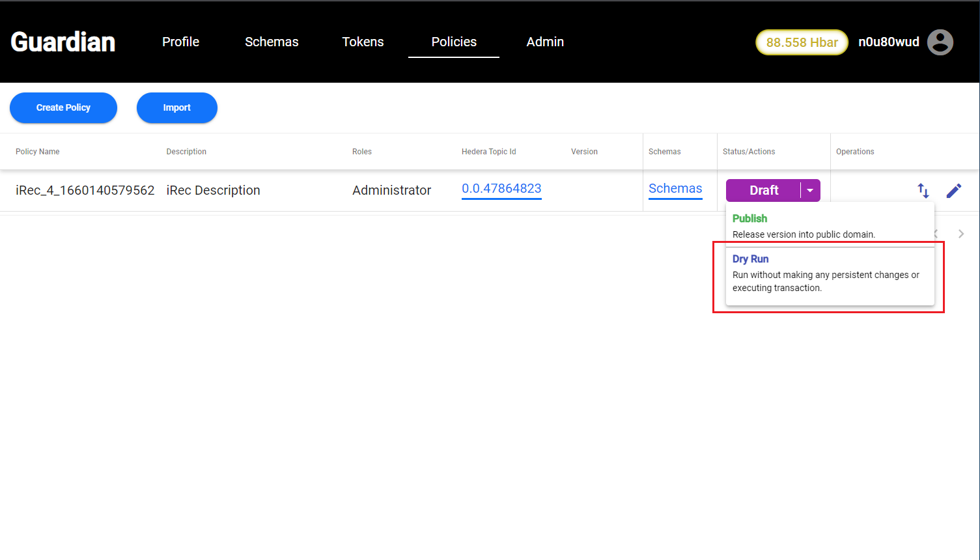Click the Description column header
Viewport: 980px width, 560px height.
[x=186, y=152]
